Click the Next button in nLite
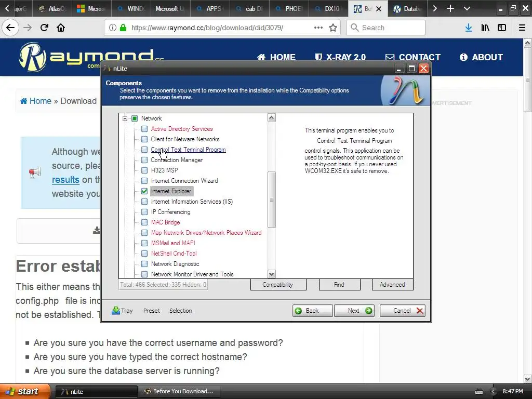532x399 pixels. (354, 311)
